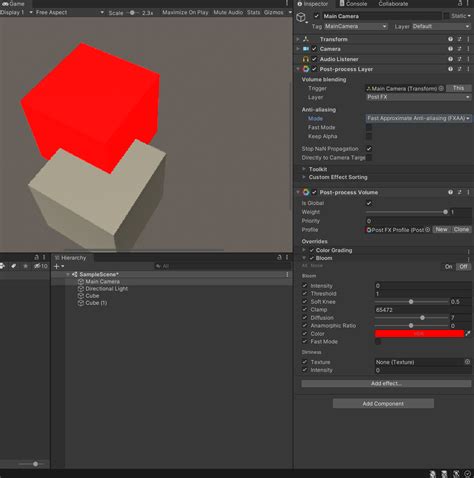Click the Add Component button
The width and height of the screenshot is (474, 478).
coord(383,403)
